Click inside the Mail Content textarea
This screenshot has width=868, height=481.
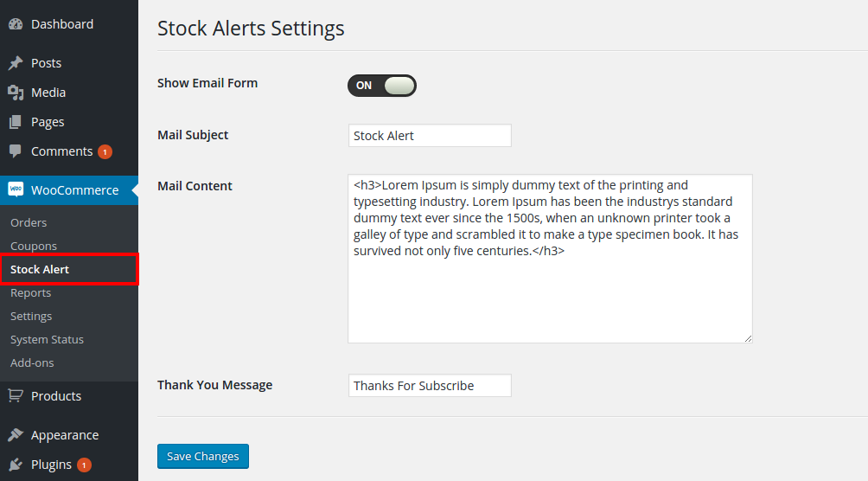pos(550,259)
